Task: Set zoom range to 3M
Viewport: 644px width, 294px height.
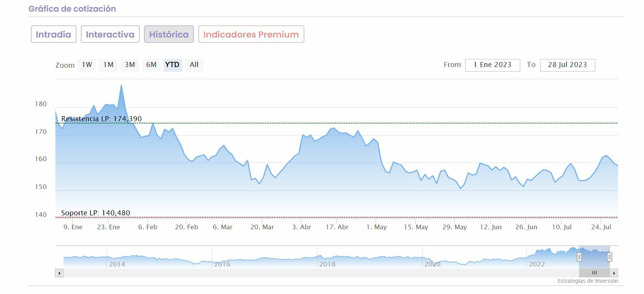Action: [130, 65]
